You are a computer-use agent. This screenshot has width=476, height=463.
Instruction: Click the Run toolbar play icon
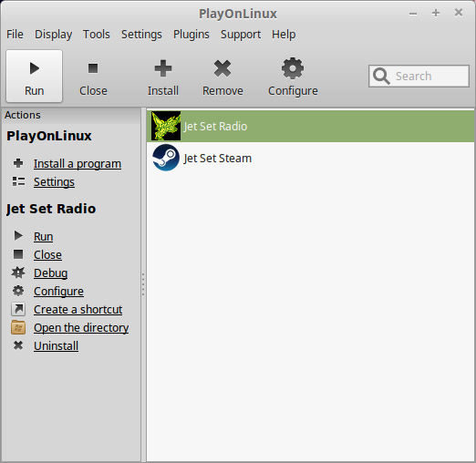click(x=35, y=68)
